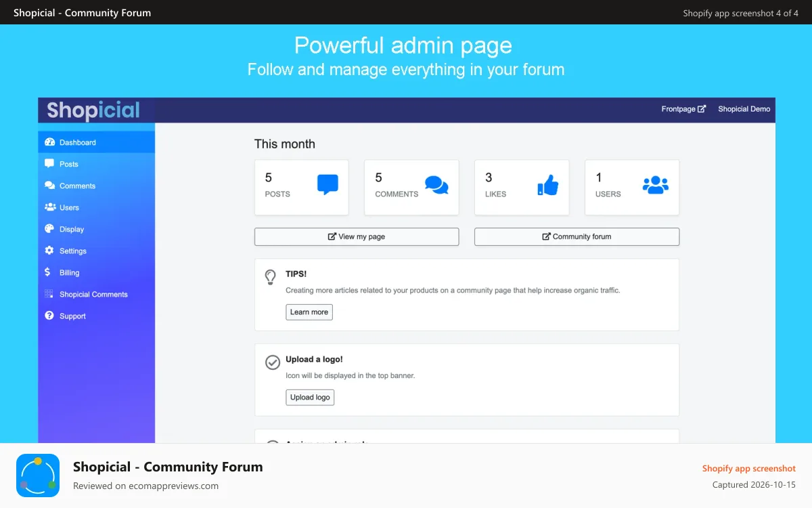The height and width of the screenshot is (508, 812).
Task: Click the Learn more button
Action: 309,312
